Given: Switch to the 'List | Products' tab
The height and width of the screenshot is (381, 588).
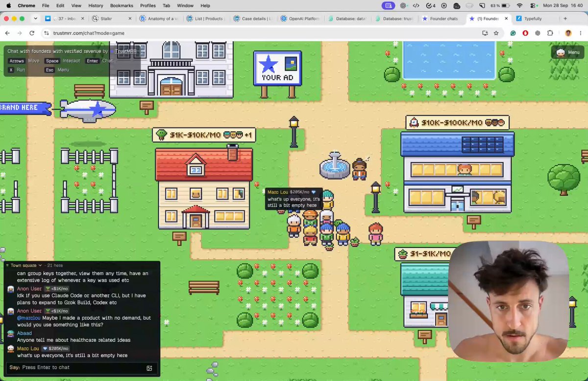Looking at the screenshot, I should [206, 19].
